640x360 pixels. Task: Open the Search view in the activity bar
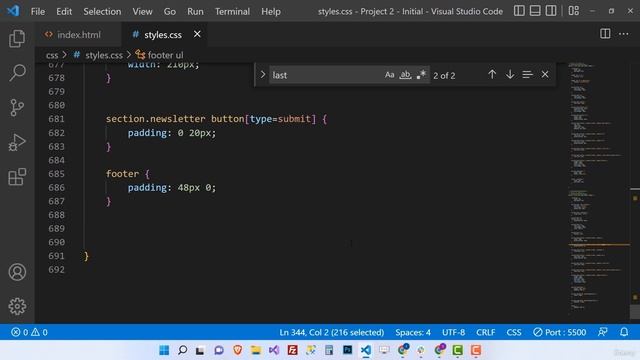(x=17, y=73)
